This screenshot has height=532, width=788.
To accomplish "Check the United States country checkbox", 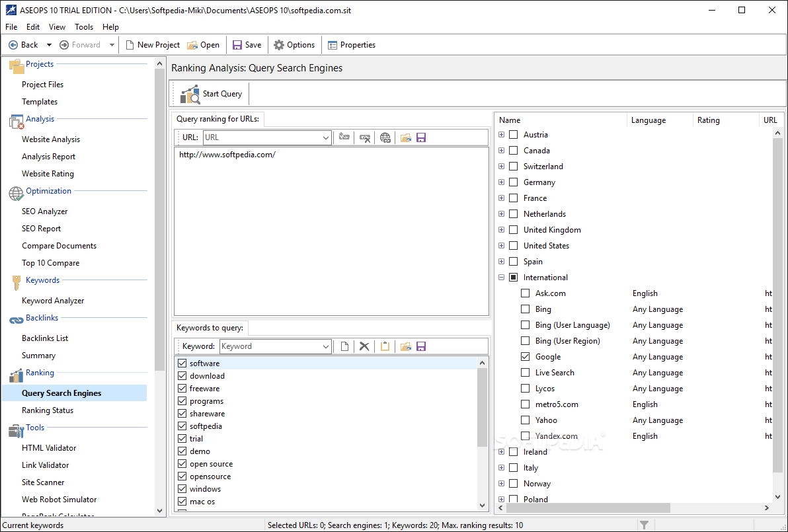I will coord(513,246).
